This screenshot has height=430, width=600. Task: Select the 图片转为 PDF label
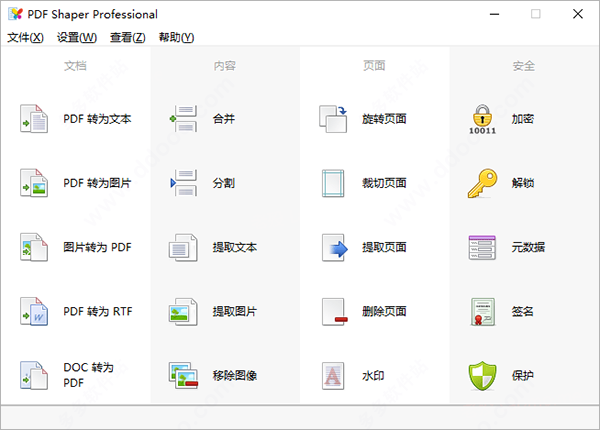[97, 247]
